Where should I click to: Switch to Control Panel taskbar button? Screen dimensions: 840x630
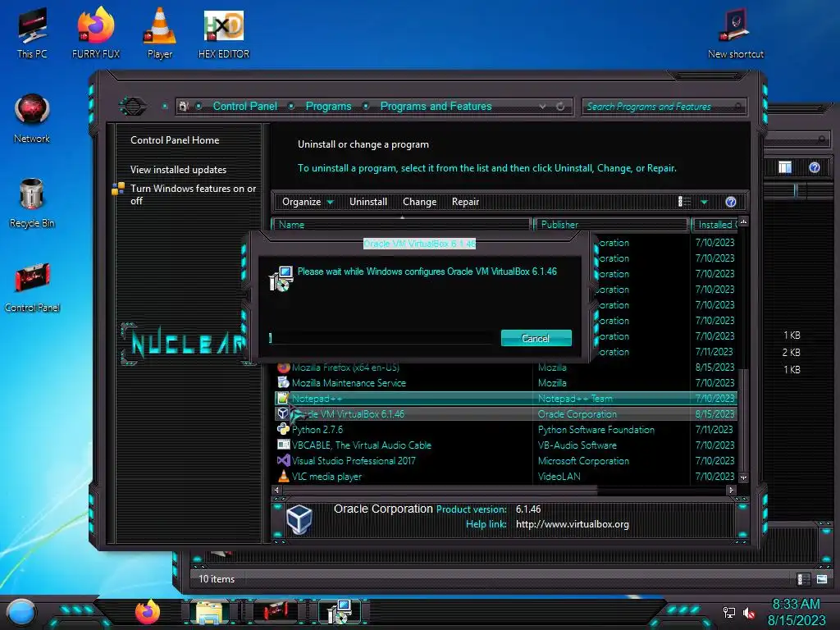coord(276,612)
